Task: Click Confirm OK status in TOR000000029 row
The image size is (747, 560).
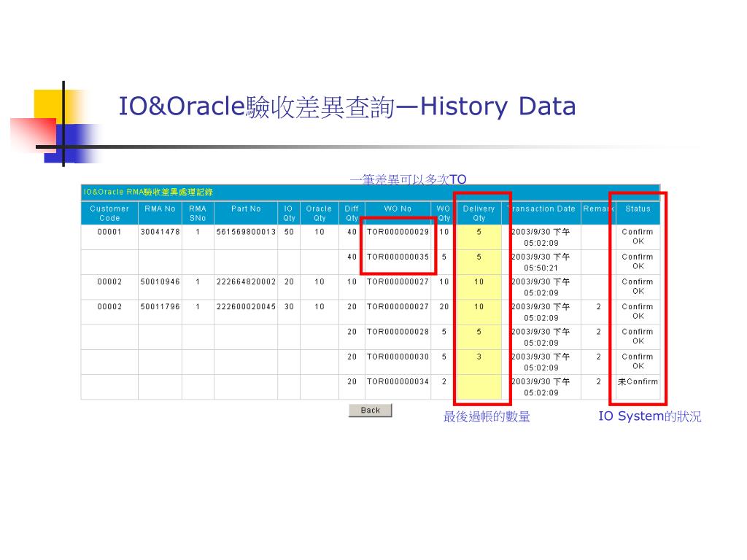Action: (x=638, y=237)
